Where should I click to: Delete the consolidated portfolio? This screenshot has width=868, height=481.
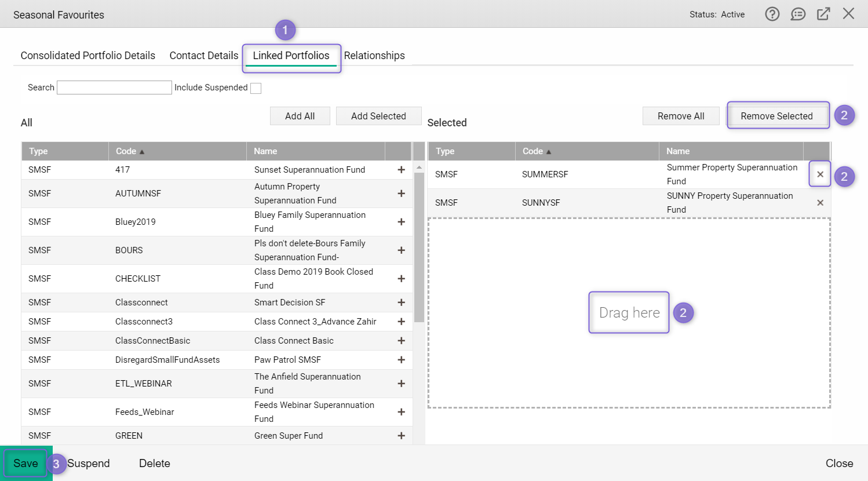click(x=155, y=464)
